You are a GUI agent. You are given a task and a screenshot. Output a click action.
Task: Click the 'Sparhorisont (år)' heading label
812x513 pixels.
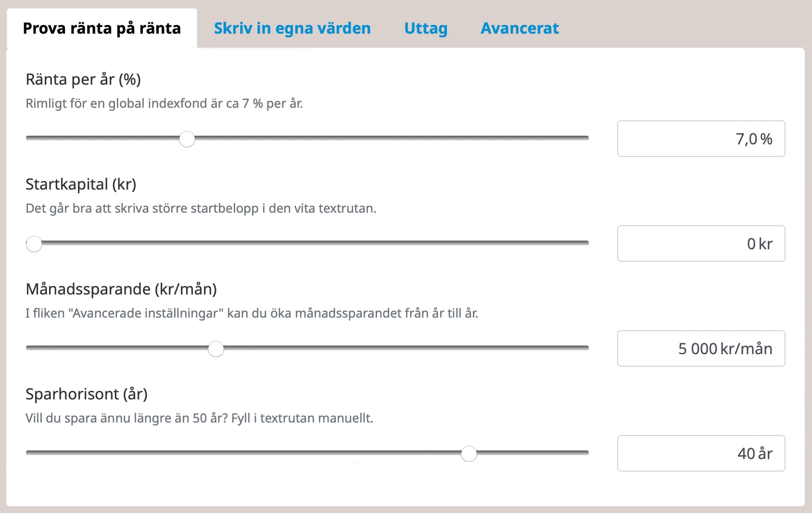(87, 394)
